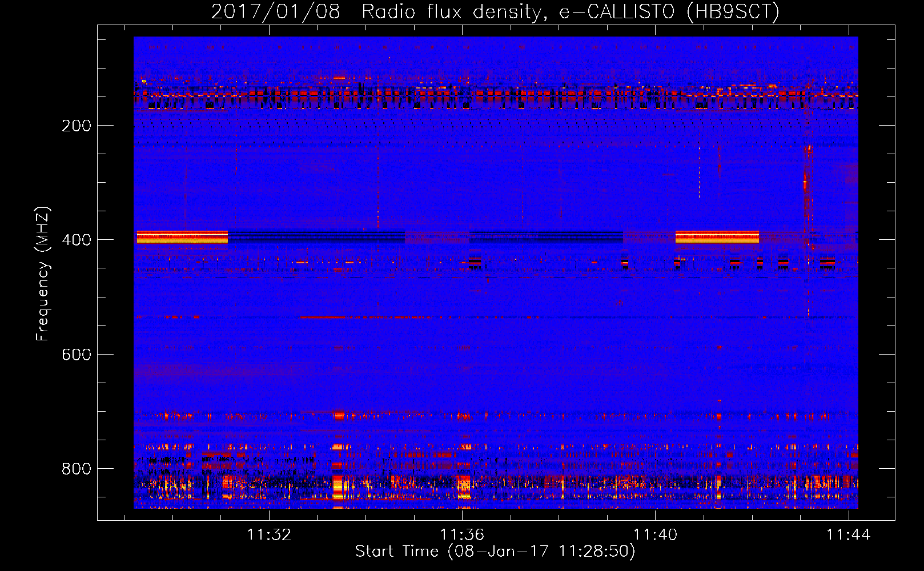Click the 11:40 time tick label

[x=655, y=534]
